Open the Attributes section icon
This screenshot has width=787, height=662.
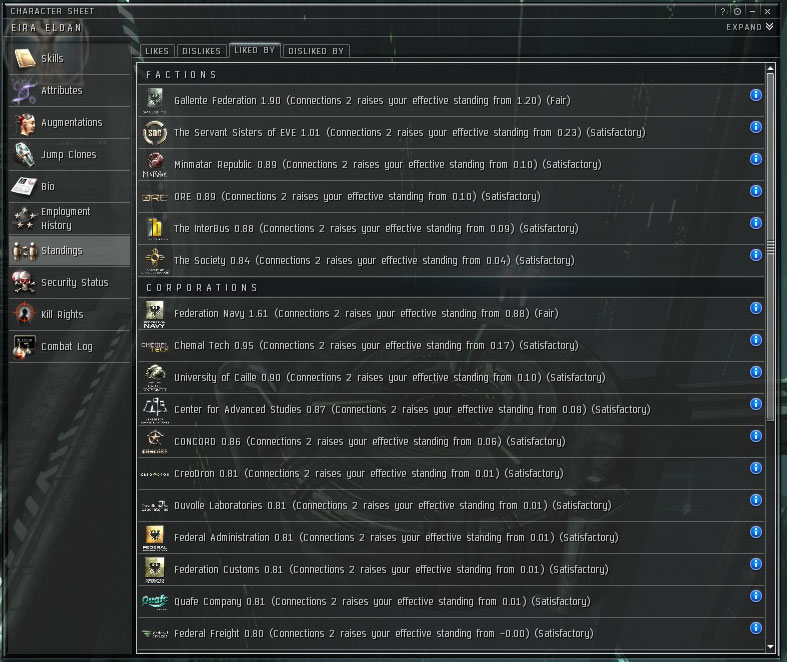click(x=24, y=90)
